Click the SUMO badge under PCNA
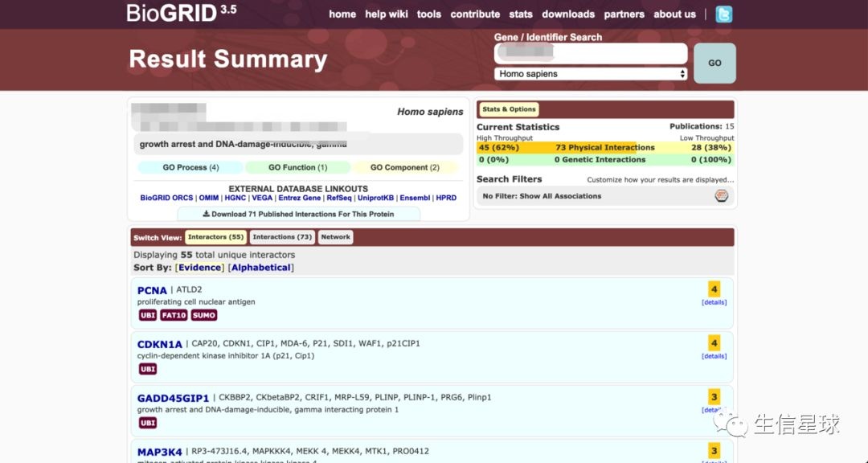This screenshot has height=463, width=868. [203, 315]
